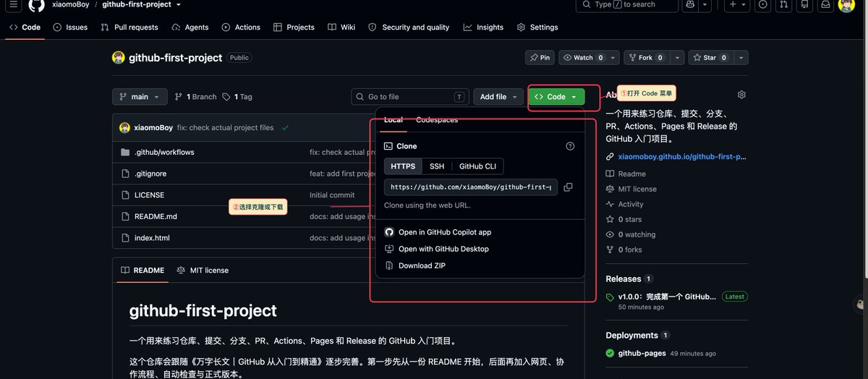Expand the Watch options caret
The image size is (868, 379).
tap(613, 58)
